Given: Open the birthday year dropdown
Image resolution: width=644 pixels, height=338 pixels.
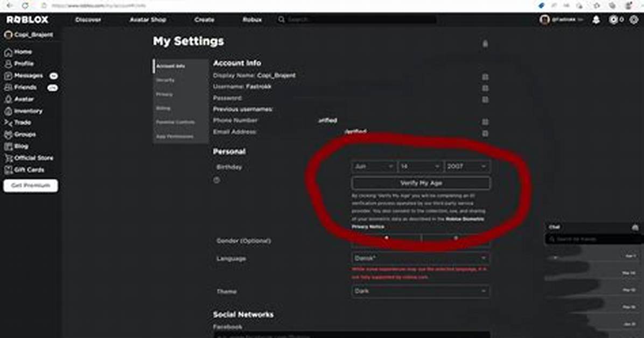Looking at the screenshot, I should pyautogui.click(x=467, y=166).
